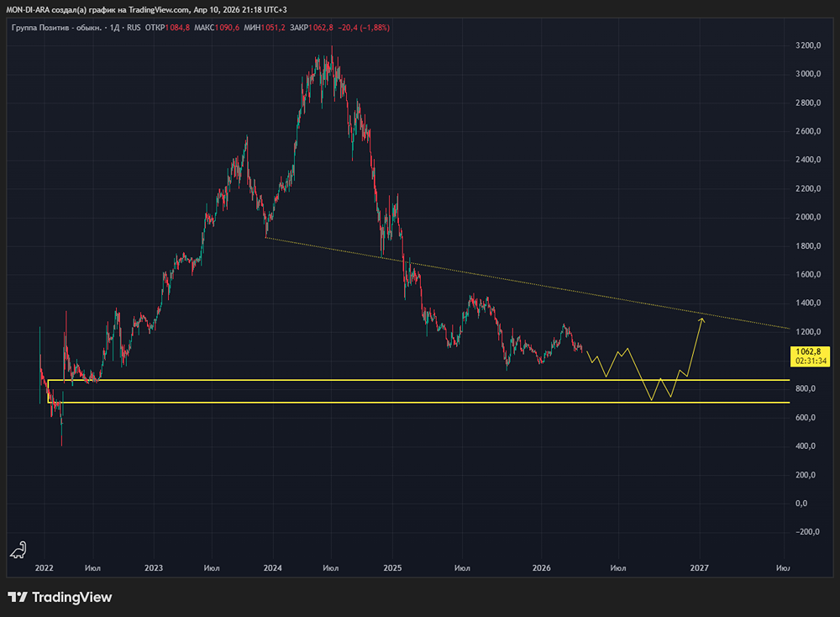Click the 'MON-DI-ARA создал(а) график' header text
The height and width of the screenshot is (617, 840).
[60, 9]
